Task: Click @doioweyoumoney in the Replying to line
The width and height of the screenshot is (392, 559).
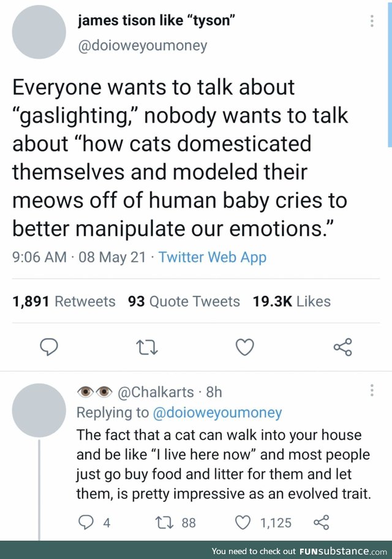Action: [216, 413]
